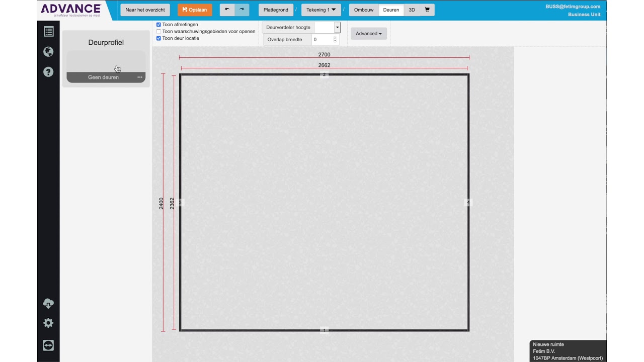
Task: Click the Deurprofiel panel heading
Action: (106, 42)
